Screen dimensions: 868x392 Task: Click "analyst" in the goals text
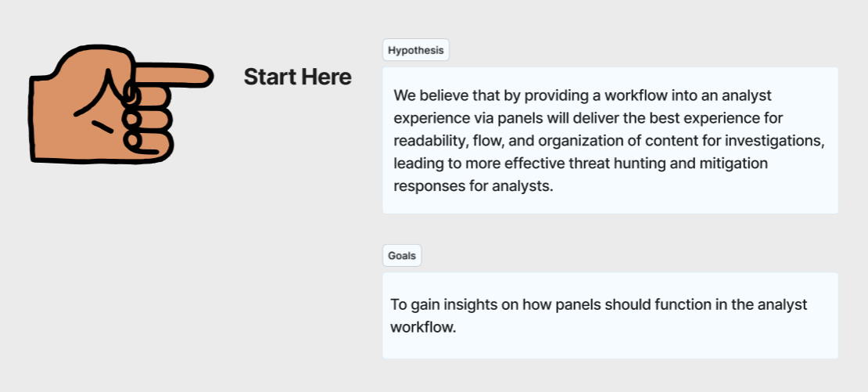point(781,304)
